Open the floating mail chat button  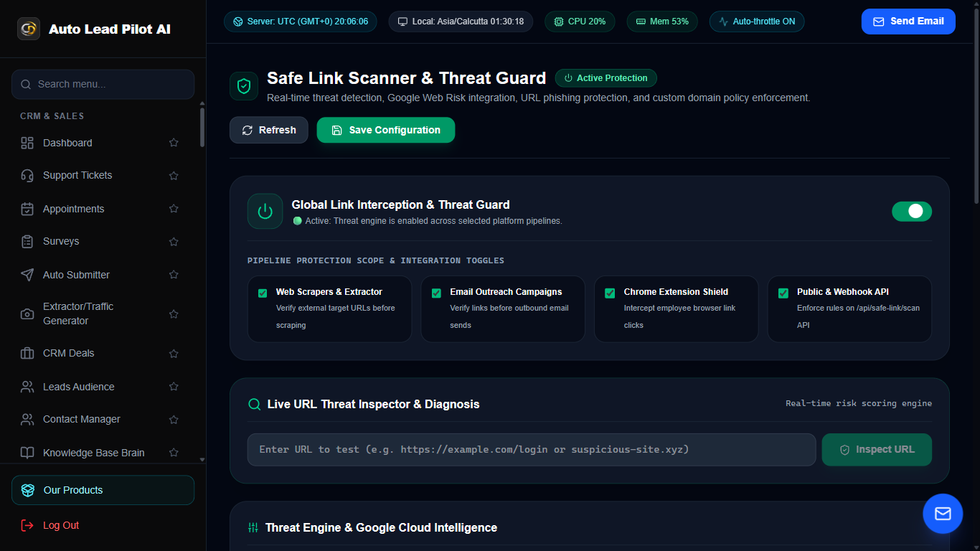coord(943,514)
